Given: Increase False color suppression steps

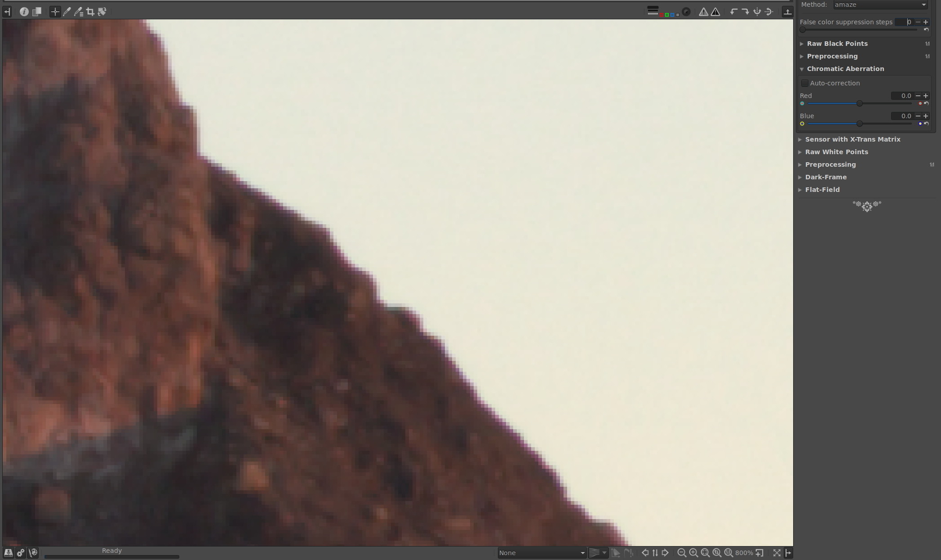Looking at the screenshot, I should [926, 22].
